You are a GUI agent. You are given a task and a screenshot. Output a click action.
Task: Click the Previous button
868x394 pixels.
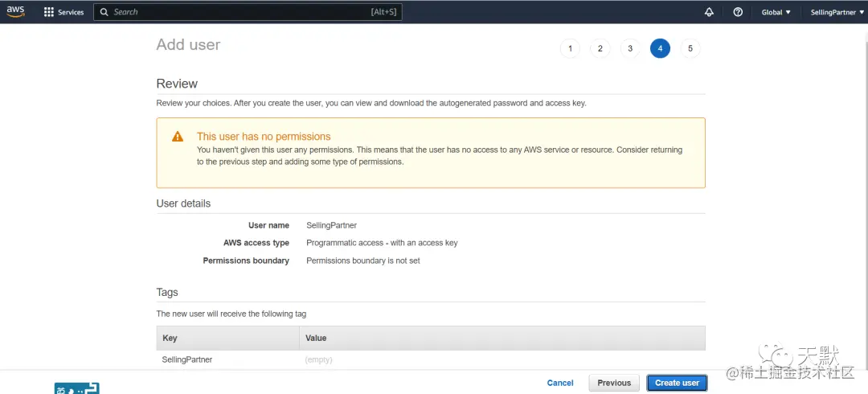tap(614, 383)
